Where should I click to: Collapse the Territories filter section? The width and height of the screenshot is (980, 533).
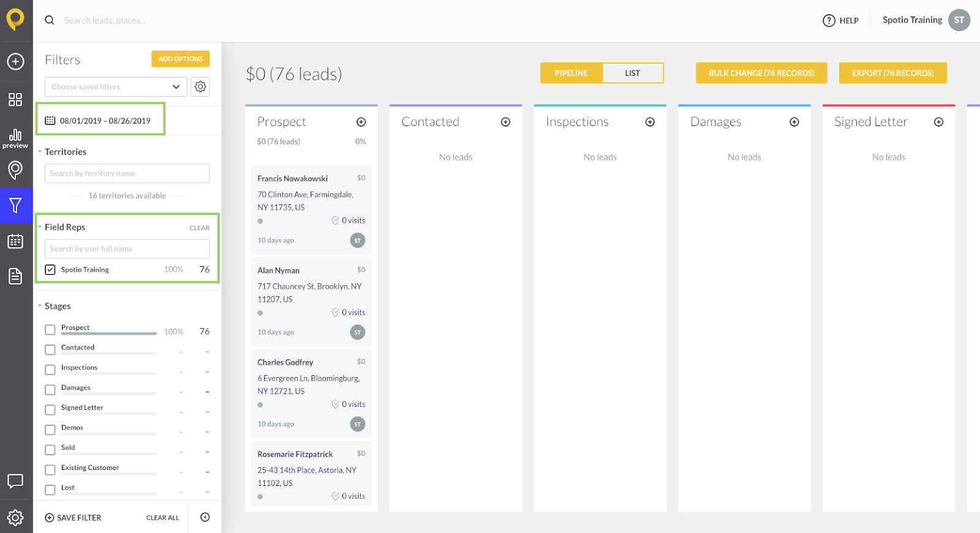[x=40, y=152]
